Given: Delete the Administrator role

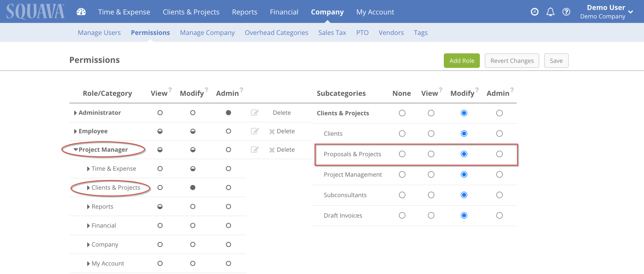Looking at the screenshot, I should pos(282,113).
